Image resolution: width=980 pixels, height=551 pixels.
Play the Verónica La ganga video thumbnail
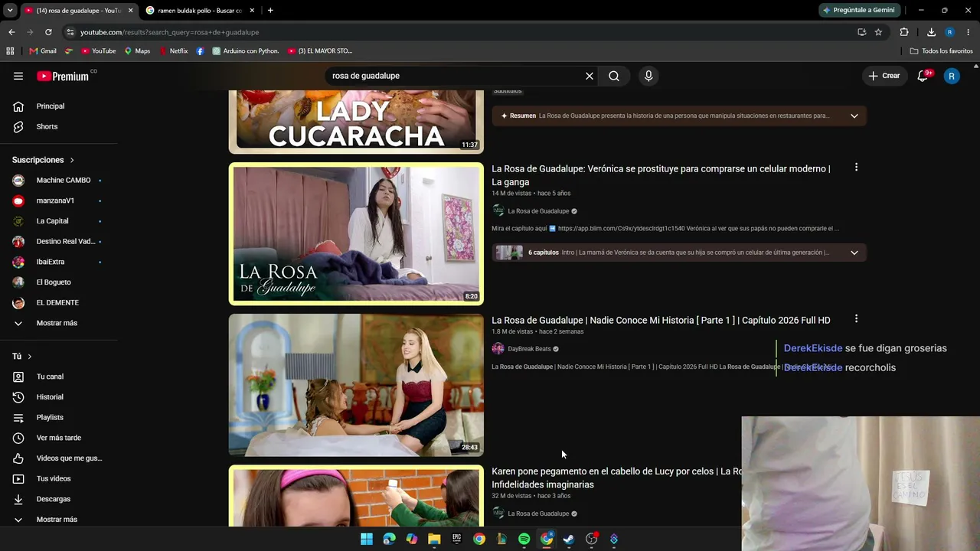tap(356, 233)
